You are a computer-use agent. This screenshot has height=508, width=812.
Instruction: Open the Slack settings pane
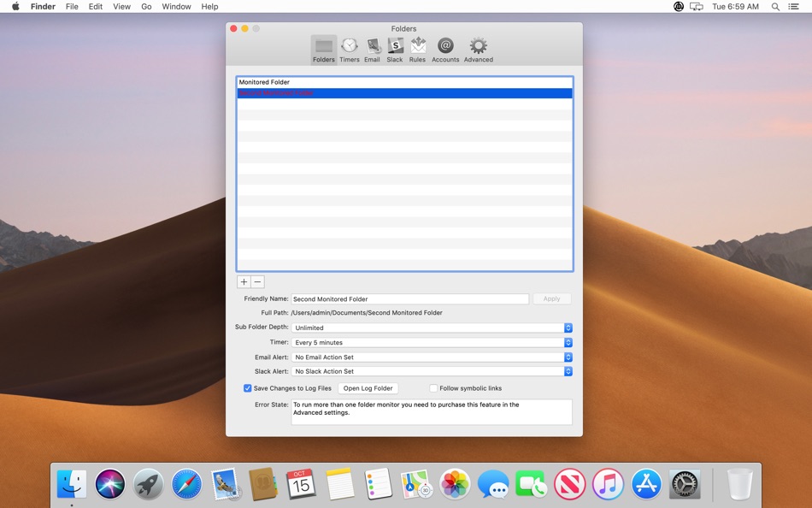coord(395,50)
